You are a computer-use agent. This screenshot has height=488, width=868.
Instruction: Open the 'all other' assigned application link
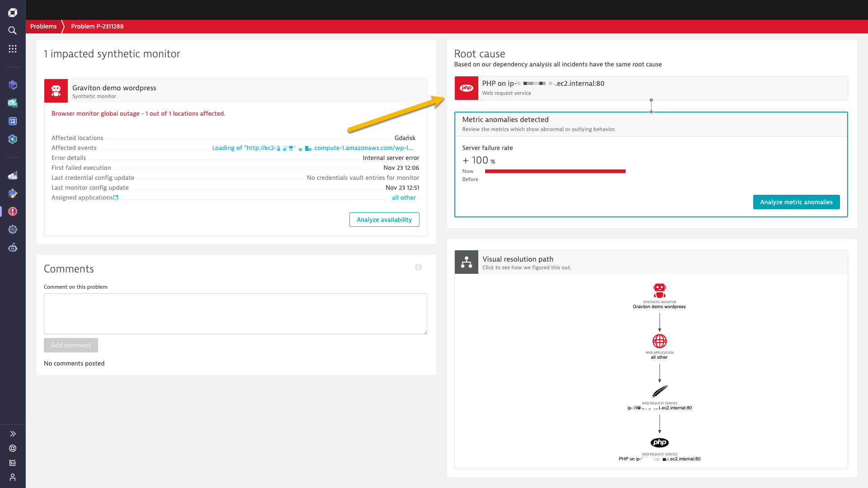[x=404, y=197]
